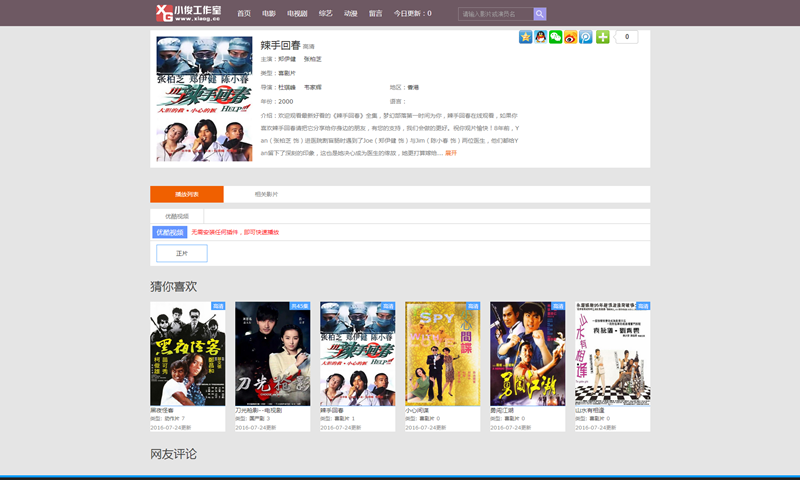Click the 年份：2000 text
800x480 pixels.
point(277,102)
